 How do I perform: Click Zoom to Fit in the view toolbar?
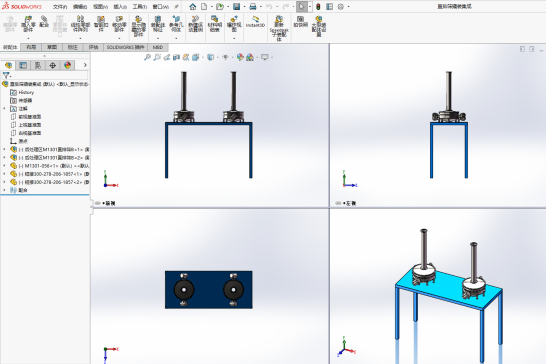point(148,57)
